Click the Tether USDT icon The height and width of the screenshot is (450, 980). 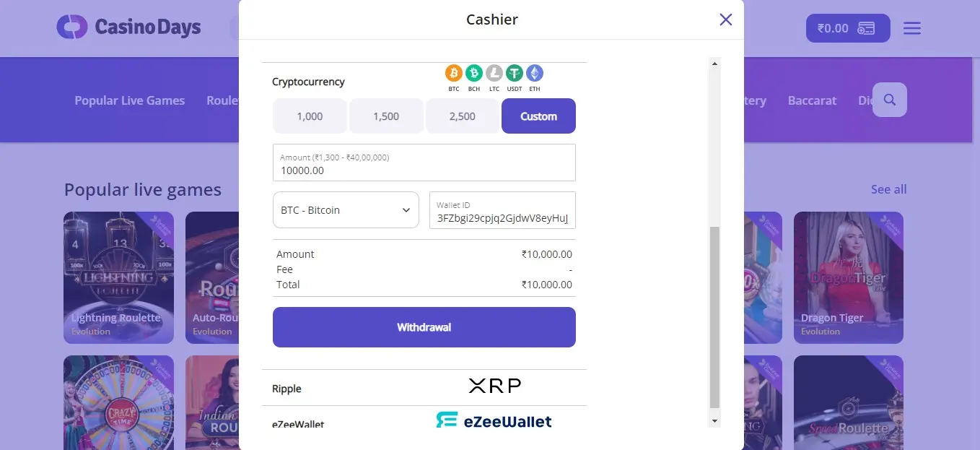(514, 73)
